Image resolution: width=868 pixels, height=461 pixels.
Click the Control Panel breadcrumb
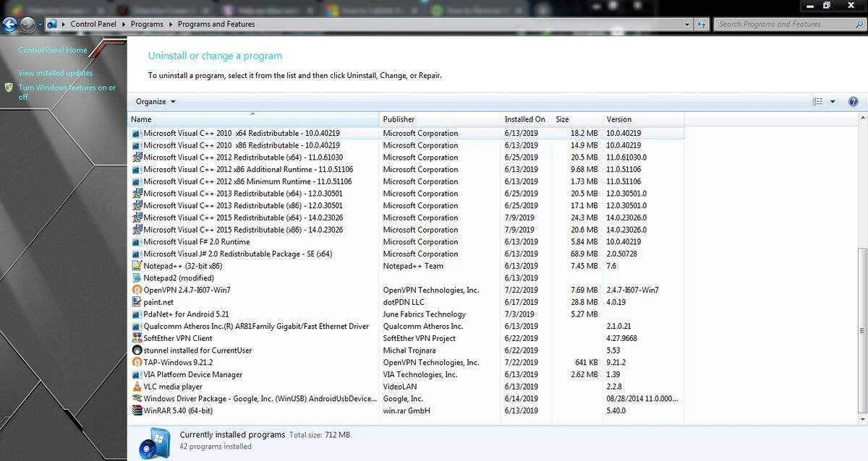click(94, 24)
